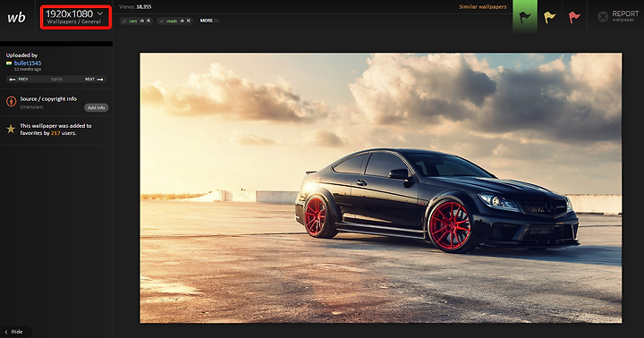Viewport: 644px width, 338px height.
Task: Go to the wb home logo
Action: tap(16, 17)
